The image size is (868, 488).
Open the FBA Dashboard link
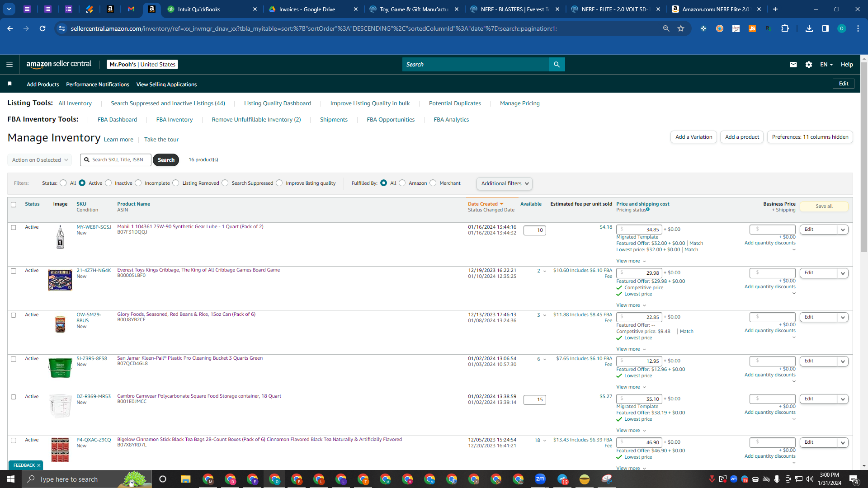click(117, 120)
